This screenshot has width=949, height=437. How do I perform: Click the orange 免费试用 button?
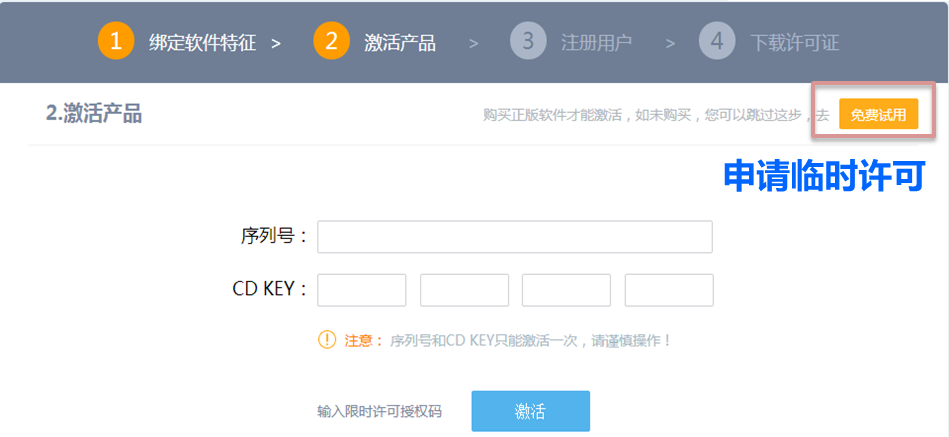click(878, 114)
